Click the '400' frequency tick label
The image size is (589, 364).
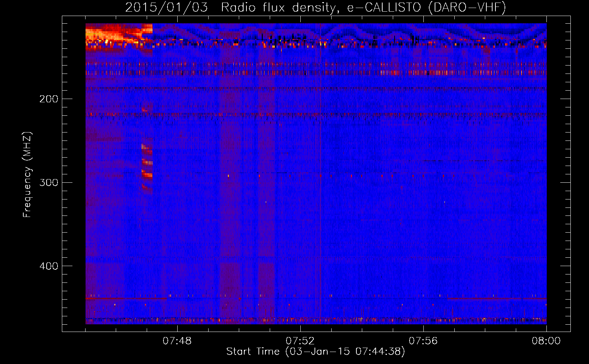point(49,266)
